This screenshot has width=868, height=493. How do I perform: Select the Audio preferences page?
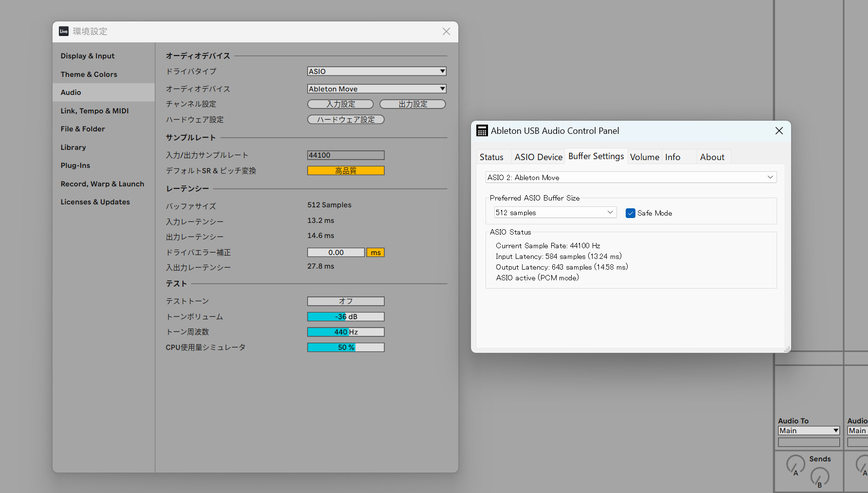coord(104,92)
